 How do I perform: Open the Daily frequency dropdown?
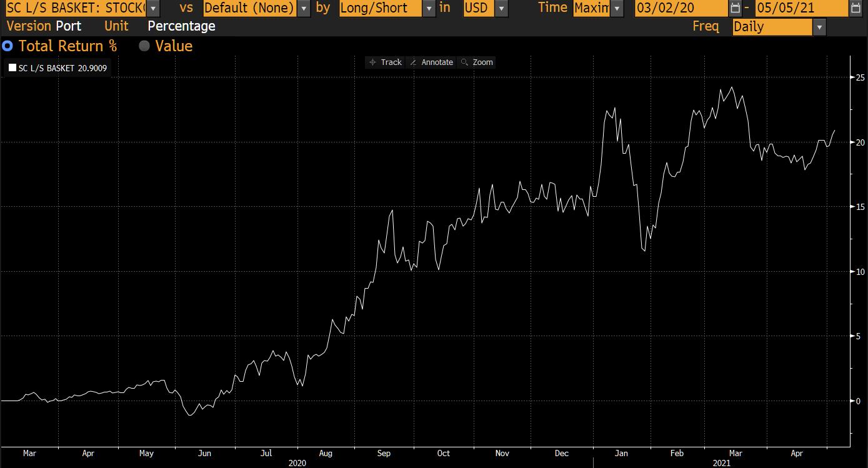click(x=819, y=27)
